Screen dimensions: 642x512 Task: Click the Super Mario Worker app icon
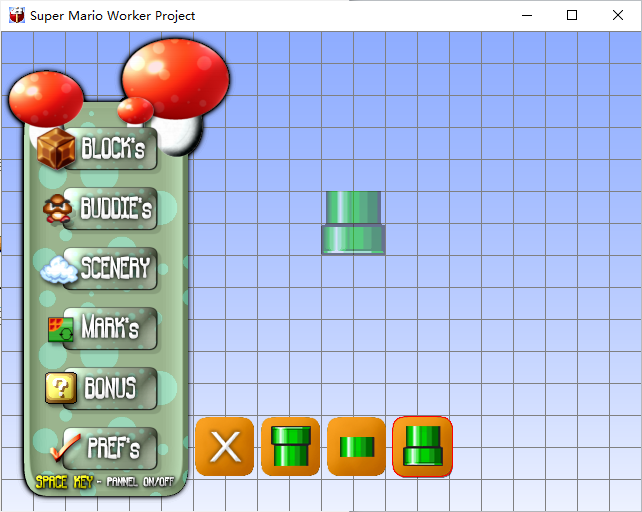(x=17, y=16)
